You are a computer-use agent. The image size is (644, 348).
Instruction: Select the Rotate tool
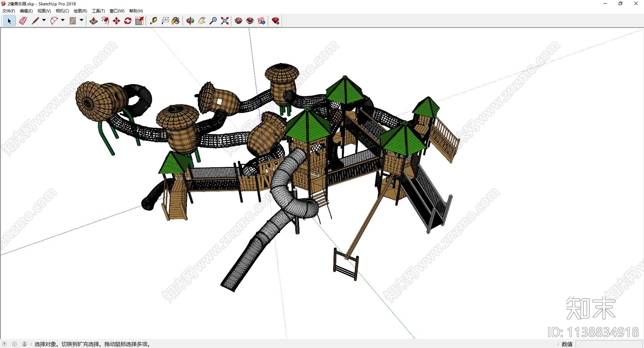[128, 21]
